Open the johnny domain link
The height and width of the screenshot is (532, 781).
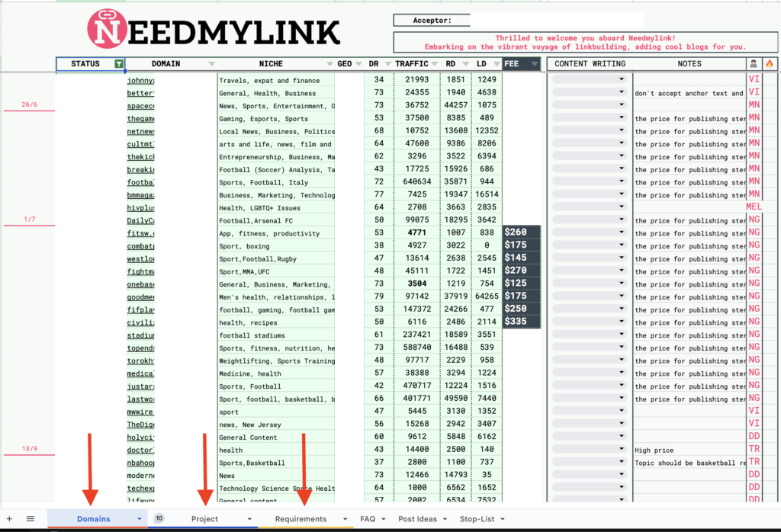(x=141, y=80)
